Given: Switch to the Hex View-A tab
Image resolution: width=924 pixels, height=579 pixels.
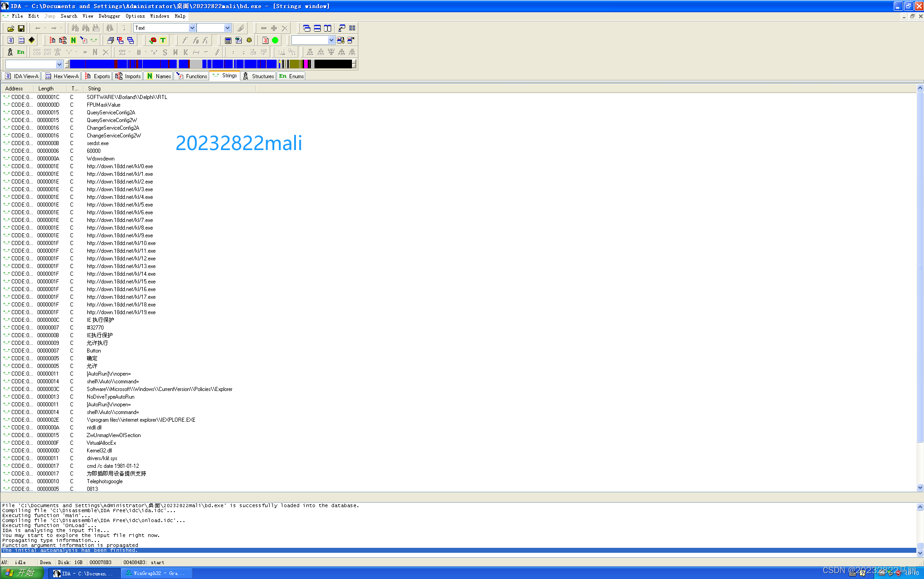Looking at the screenshot, I should tap(62, 76).
